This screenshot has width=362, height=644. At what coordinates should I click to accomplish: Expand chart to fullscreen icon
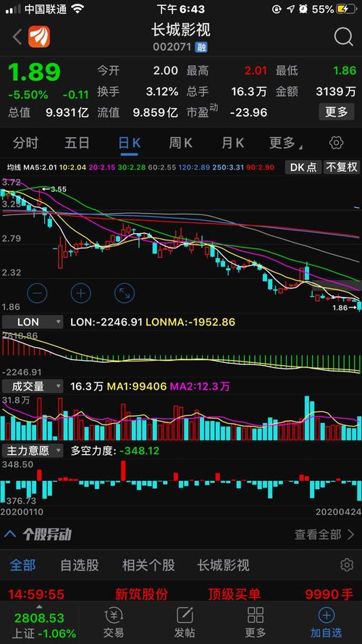[x=125, y=293]
